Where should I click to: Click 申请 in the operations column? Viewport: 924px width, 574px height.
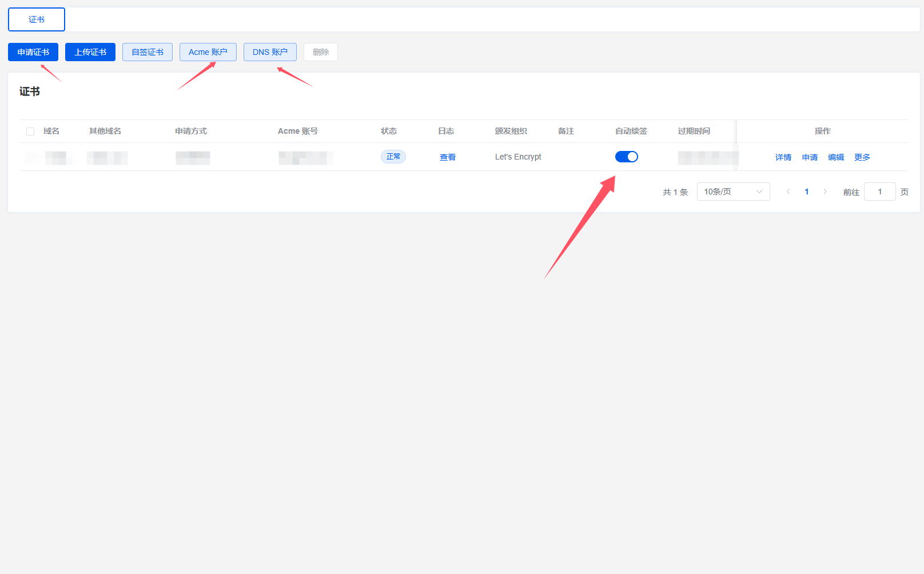coord(810,157)
